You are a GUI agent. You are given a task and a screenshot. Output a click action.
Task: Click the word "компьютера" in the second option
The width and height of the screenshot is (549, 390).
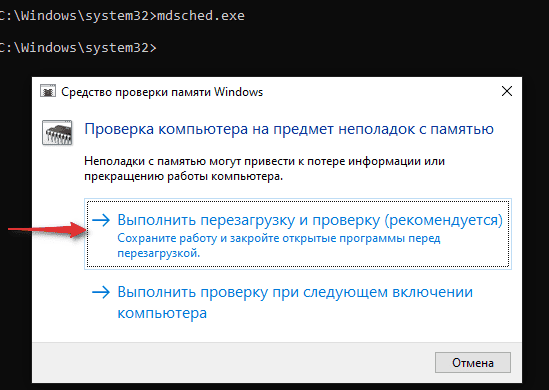162,313
